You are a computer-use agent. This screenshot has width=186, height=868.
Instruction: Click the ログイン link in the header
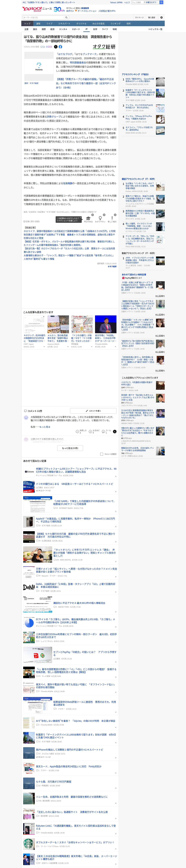pyautogui.click(x=70, y=11)
